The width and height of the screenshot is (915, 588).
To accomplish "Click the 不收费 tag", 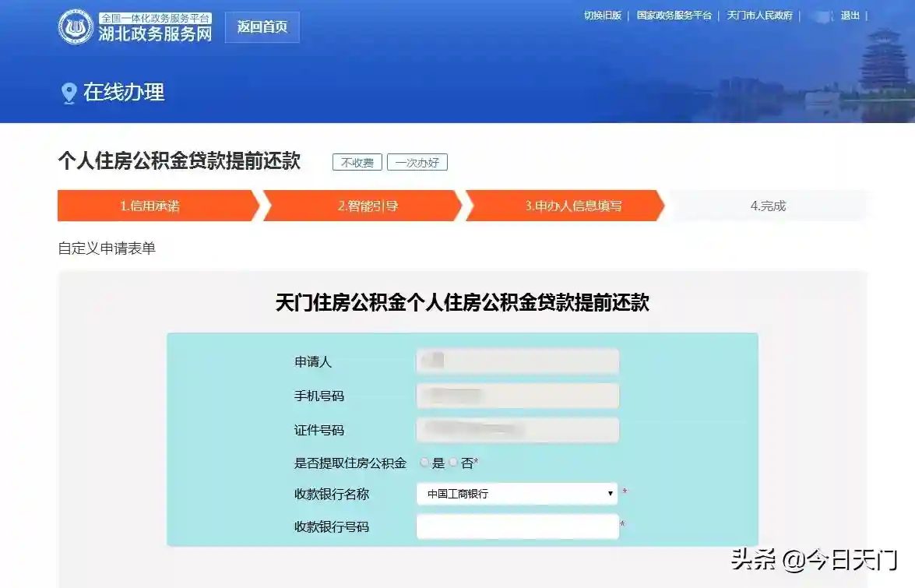I will (x=357, y=162).
